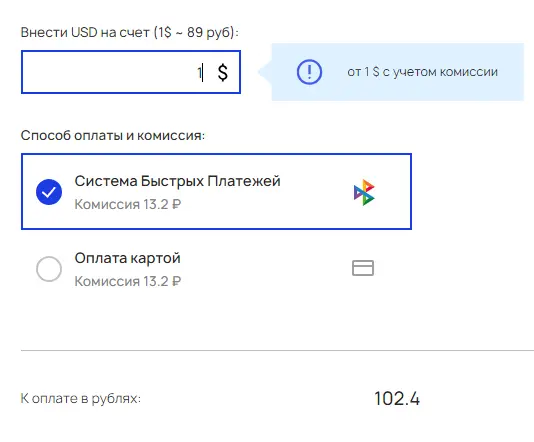Click the 'К оплате в рублях' label
This screenshot has width=534, height=442.
[x=81, y=398]
